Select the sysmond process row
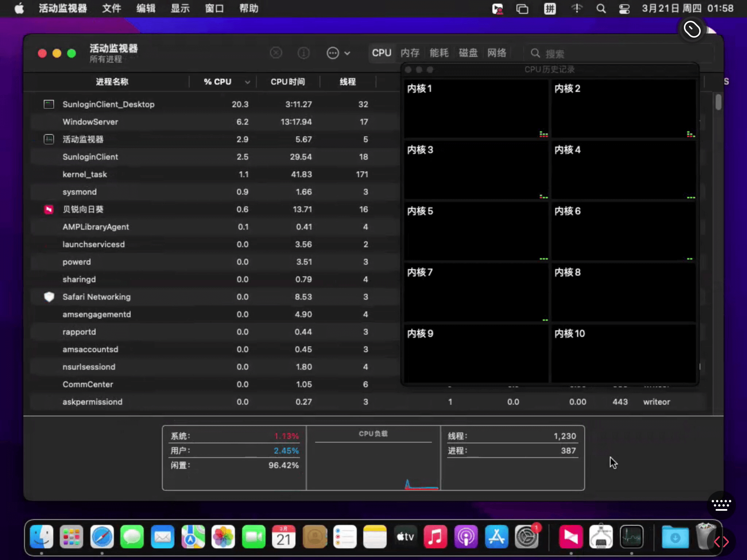This screenshot has width=747, height=560. pyautogui.click(x=215, y=192)
